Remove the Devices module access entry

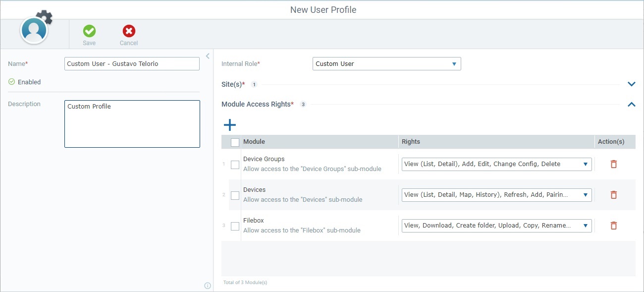coord(614,195)
